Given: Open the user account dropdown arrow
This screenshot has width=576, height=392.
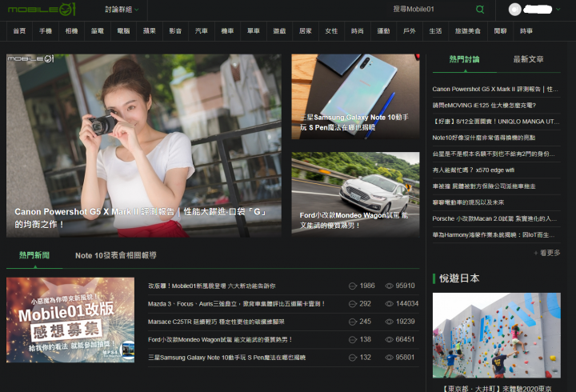Looking at the screenshot, I should (x=558, y=10).
